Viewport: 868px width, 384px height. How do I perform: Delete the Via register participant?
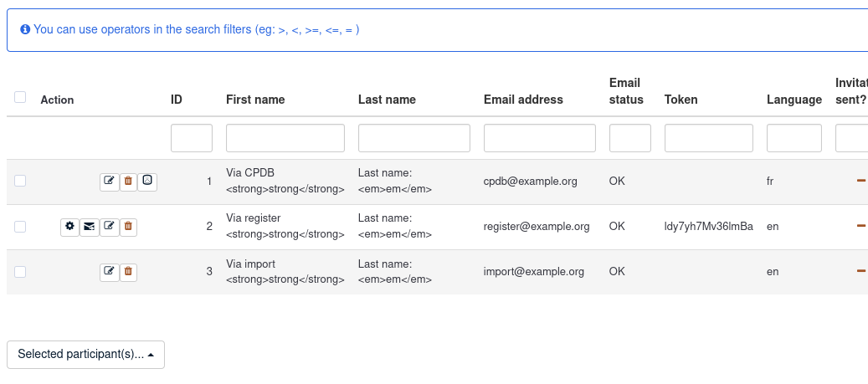point(128,226)
